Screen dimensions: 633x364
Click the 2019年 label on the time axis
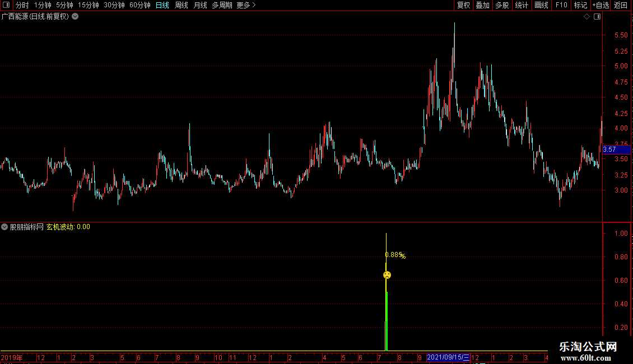12,357
